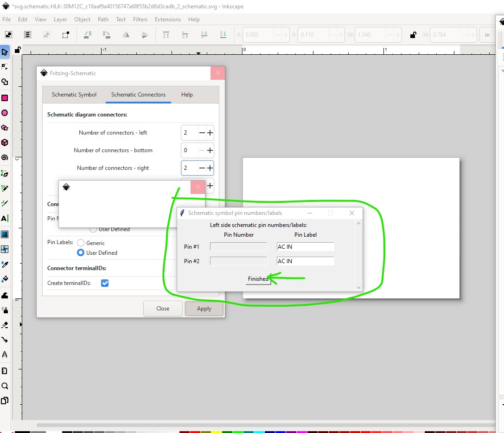
Task: Select the Tweak tool
Action: [x=5, y=295]
